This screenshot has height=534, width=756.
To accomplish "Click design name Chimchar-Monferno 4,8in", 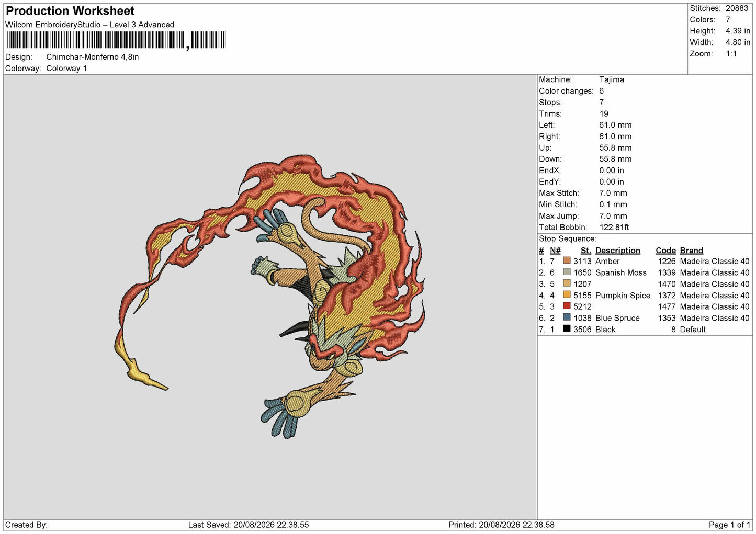I will (x=93, y=57).
